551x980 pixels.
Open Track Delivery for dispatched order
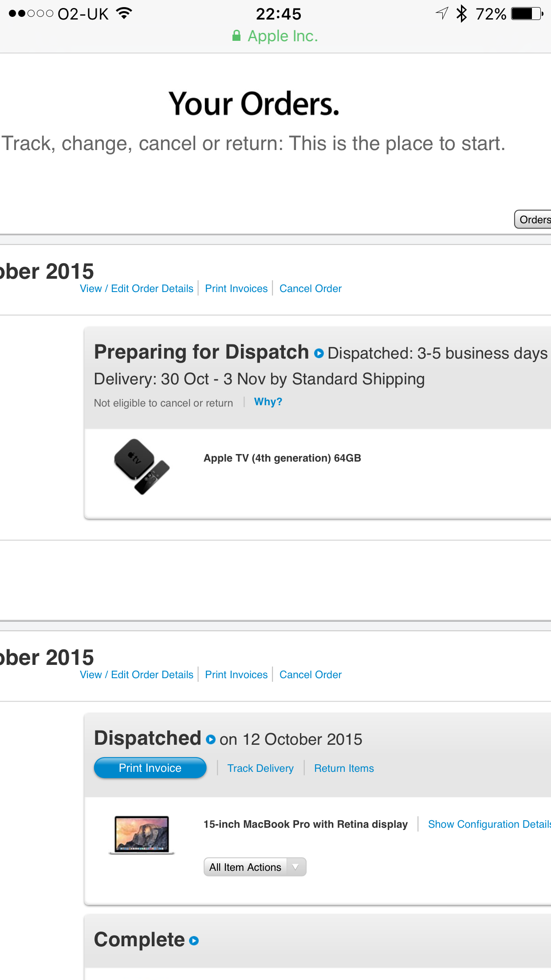pyautogui.click(x=260, y=768)
